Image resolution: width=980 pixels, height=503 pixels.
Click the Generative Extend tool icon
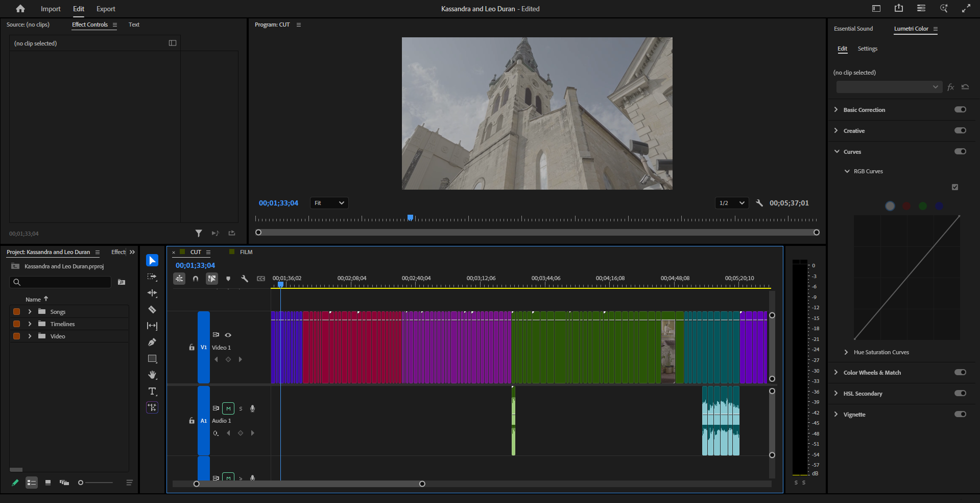click(152, 407)
